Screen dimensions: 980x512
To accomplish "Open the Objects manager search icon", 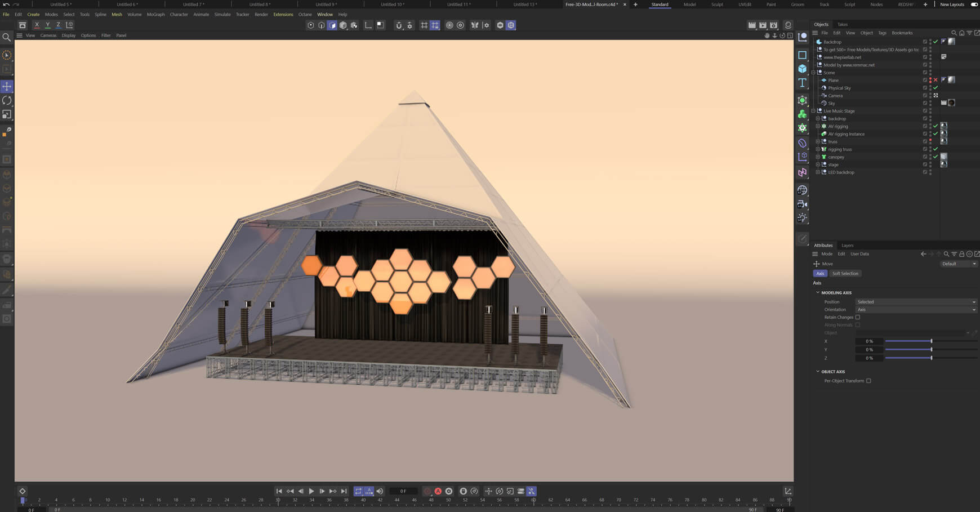I will coord(954,33).
